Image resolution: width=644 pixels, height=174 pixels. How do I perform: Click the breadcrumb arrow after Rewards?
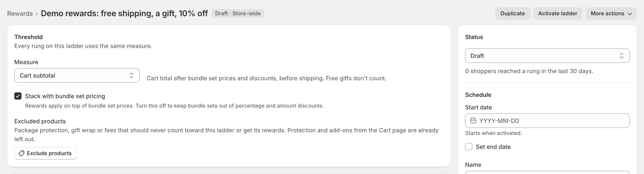click(37, 14)
